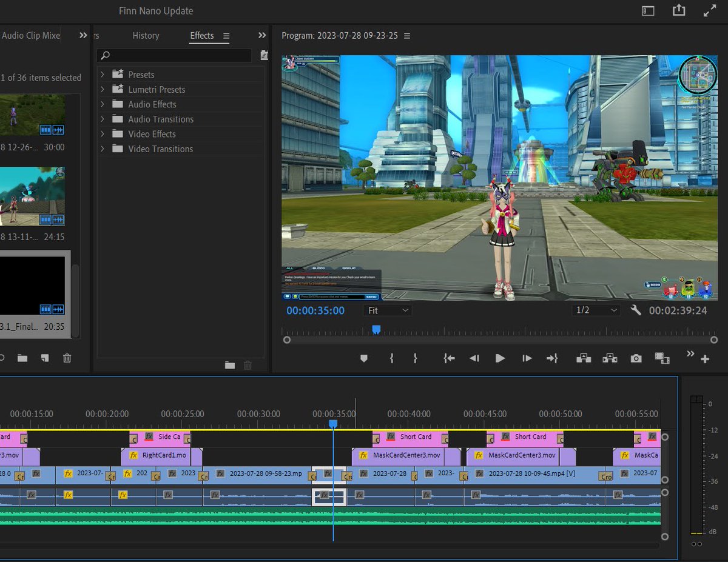Select the black Final clip thumbnail
The image size is (728, 562).
pyautogui.click(x=33, y=286)
